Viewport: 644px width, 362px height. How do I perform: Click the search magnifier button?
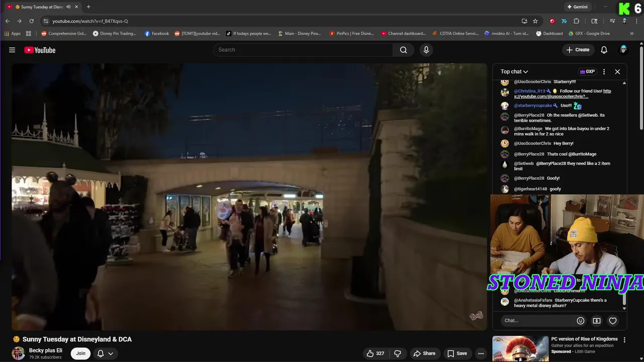404,50
